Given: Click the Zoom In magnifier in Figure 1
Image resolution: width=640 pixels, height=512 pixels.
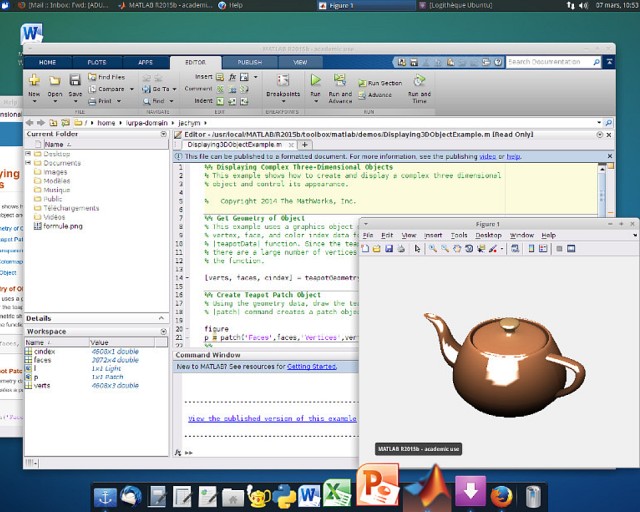Looking at the screenshot, I should [x=434, y=248].
